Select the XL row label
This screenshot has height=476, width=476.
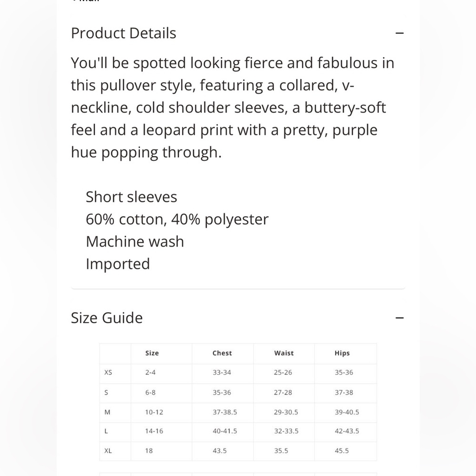click(x=108, y=451)
